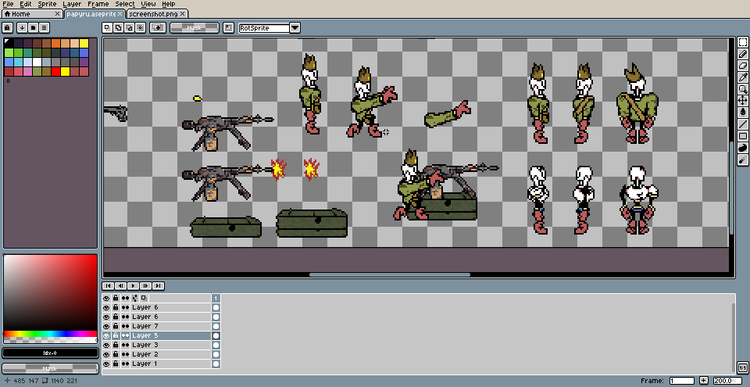This screenshot has height=387, width=750.
Task: Select the Layer 5 cel in frame 1
Action: click(216, 336)
